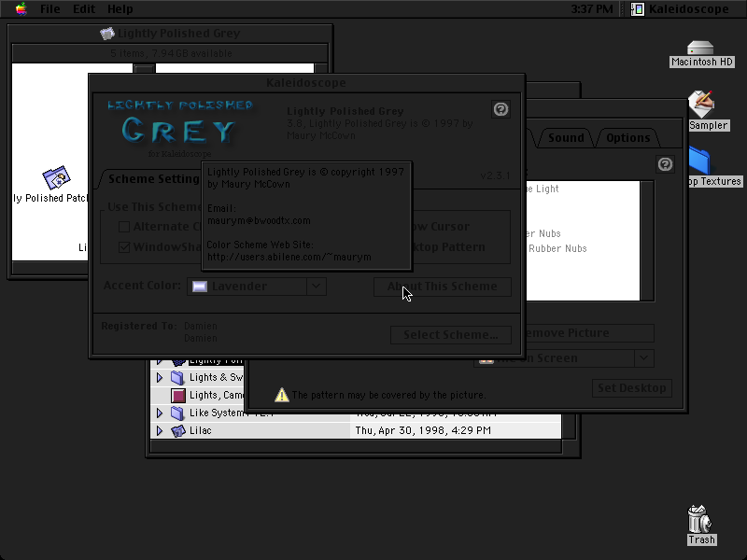Click the About This Scheme button

point(443,287)
